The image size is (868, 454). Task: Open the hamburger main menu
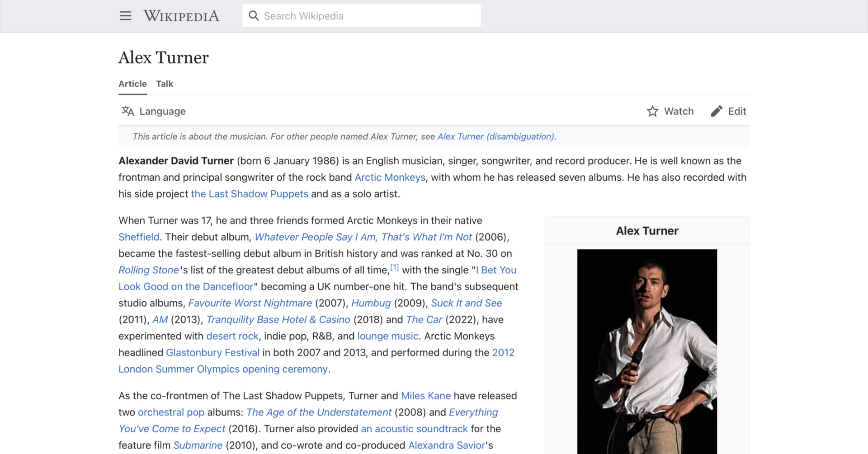click(x=125, y=16)
